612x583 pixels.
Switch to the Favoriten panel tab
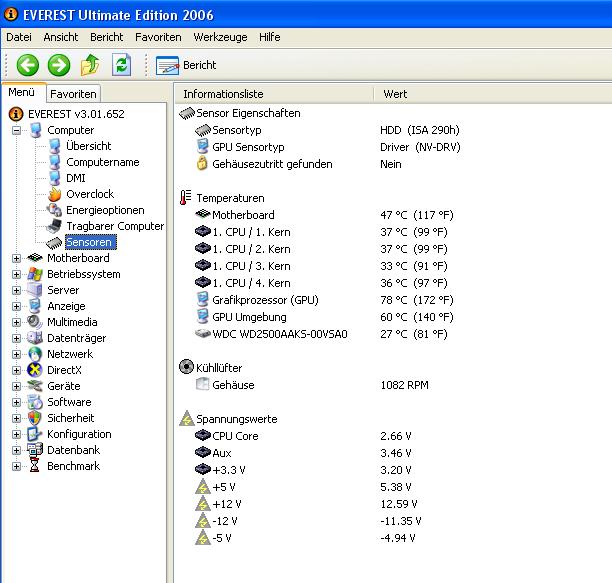[x=73, y=94]
